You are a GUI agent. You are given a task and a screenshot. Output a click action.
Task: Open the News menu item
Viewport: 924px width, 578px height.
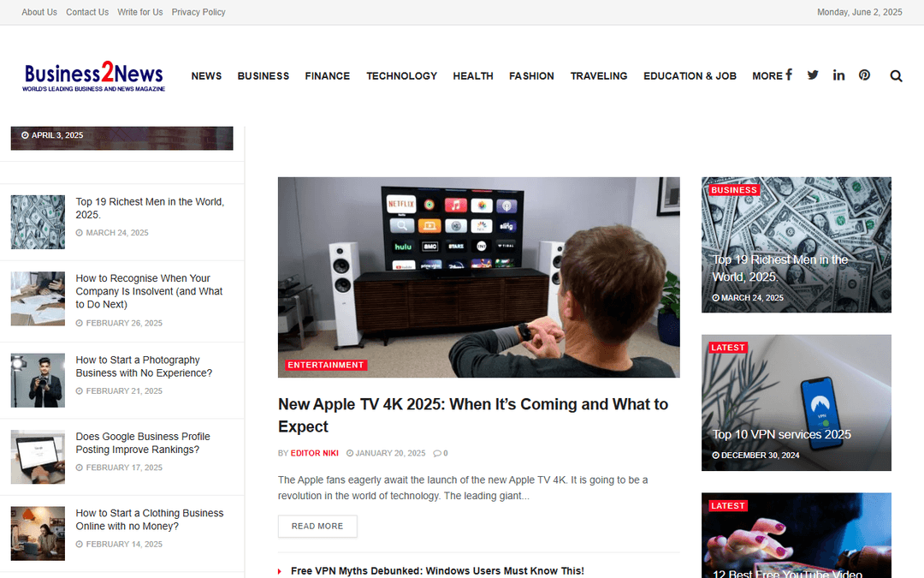[206, 76]
